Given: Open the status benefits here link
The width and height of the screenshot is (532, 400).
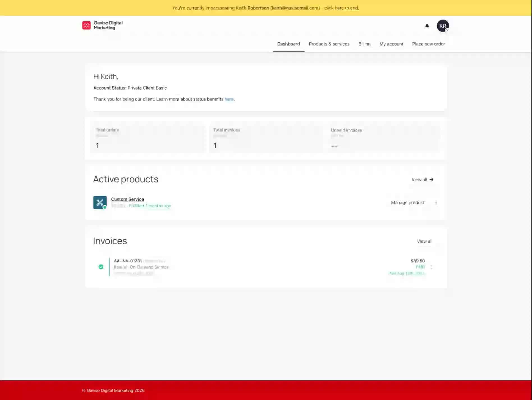Looking at the screenshot, I should pyautogui.click(x=229, y=99).
